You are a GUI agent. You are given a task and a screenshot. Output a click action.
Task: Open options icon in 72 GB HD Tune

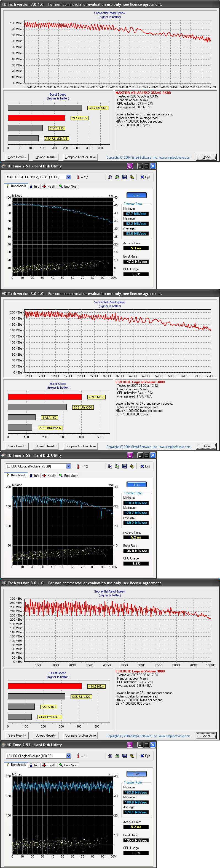point(132,466)
